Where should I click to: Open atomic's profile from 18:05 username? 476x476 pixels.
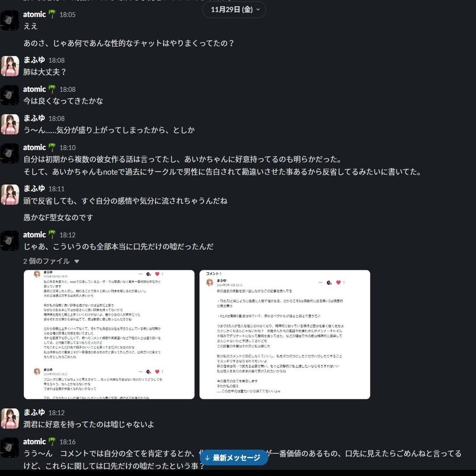click(x=34, y=14)
